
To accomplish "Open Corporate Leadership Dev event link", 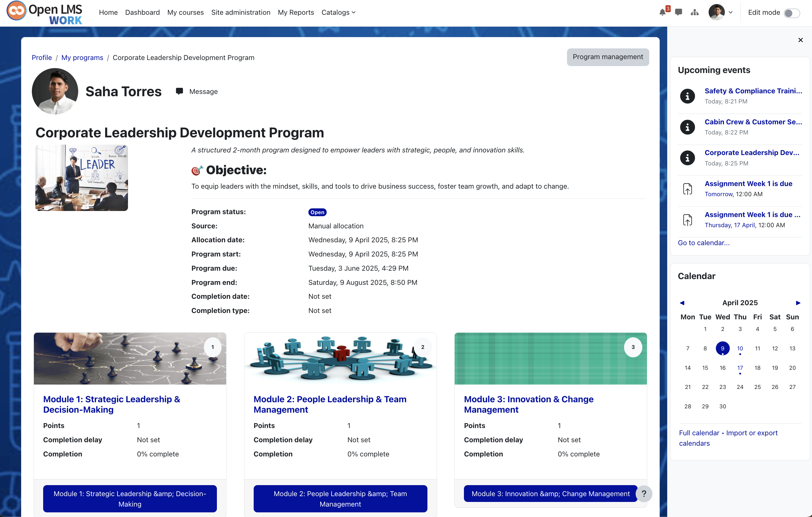I will click(x=752, y=152).
